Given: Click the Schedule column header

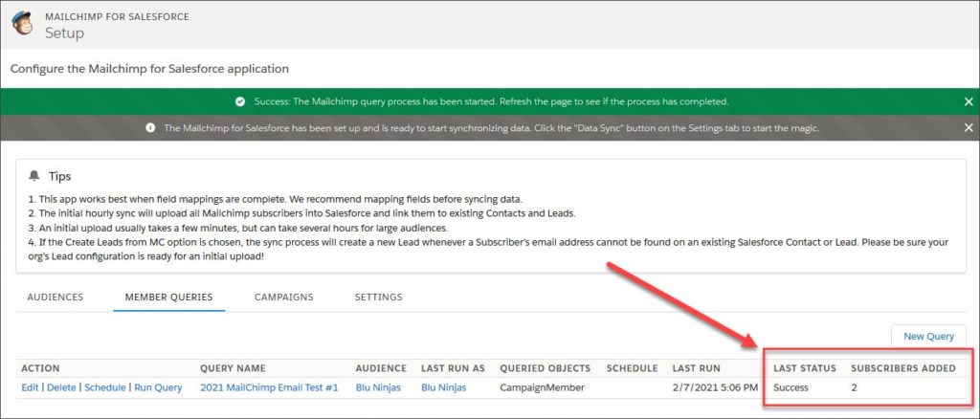Looking at the screenshot, I should pyautogui.click(x=632, y=367).
